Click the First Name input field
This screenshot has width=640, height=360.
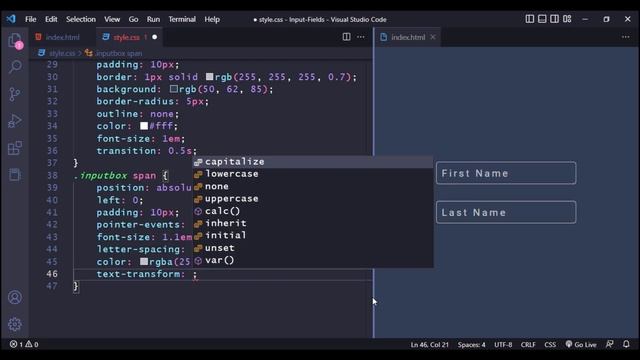tap(506, 173)
